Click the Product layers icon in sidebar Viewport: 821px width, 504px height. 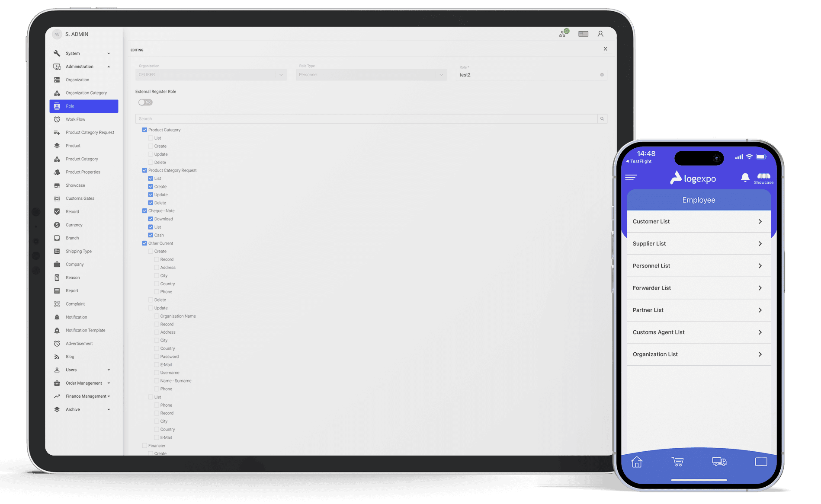point(57,146)
